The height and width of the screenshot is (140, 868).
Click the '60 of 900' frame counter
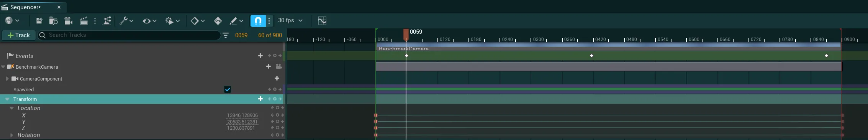(270, 35)
